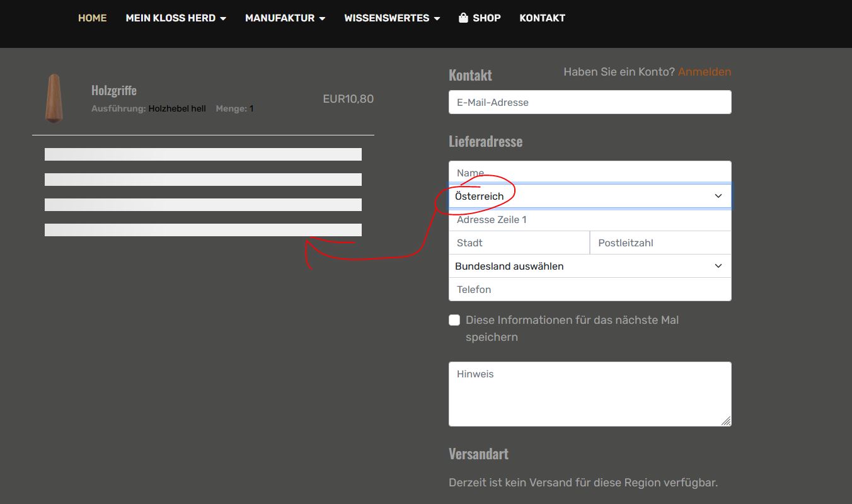
Task: Open the Wissenswertes menu
Action: point(391,18)
